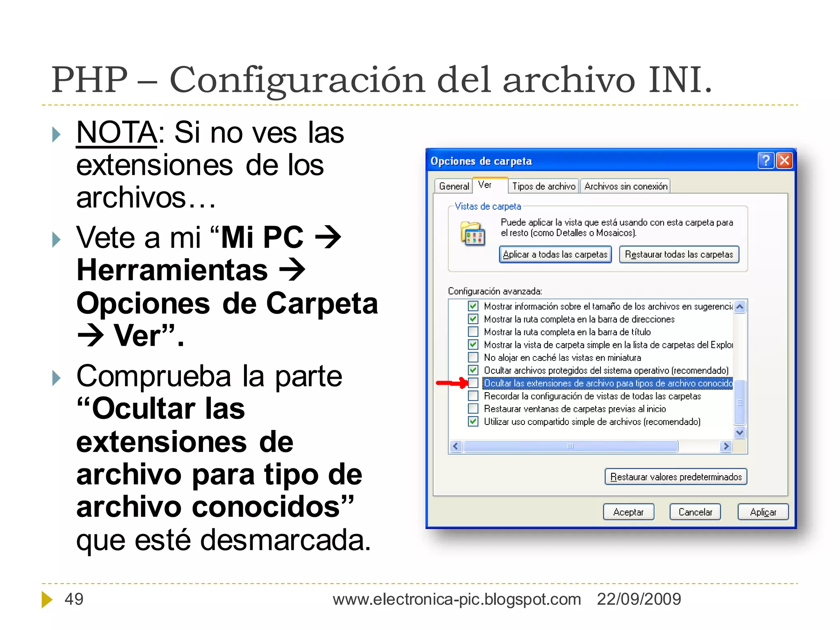840x630 pixels.
Task: Click the Aplicar button
Action: pos(763,512)
